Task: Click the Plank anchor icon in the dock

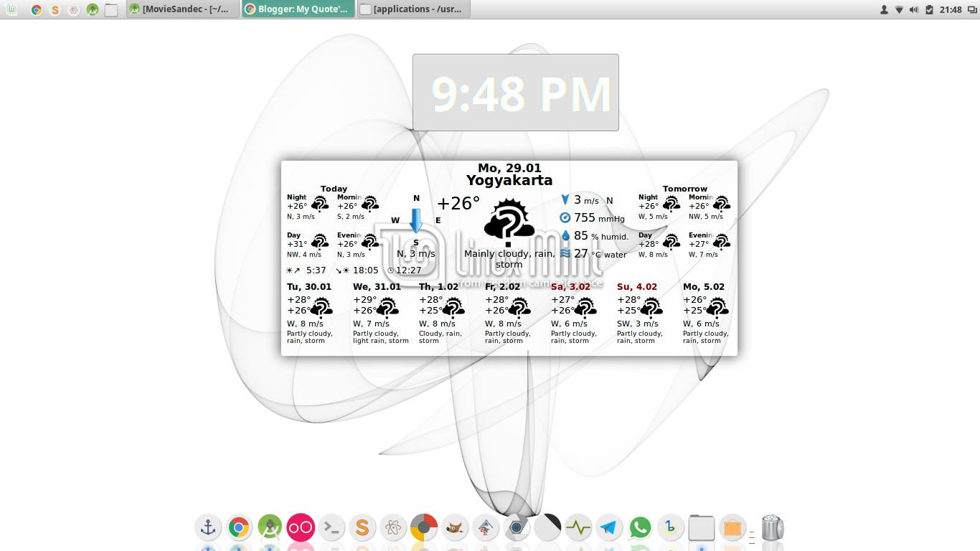Action: point(208,528)
